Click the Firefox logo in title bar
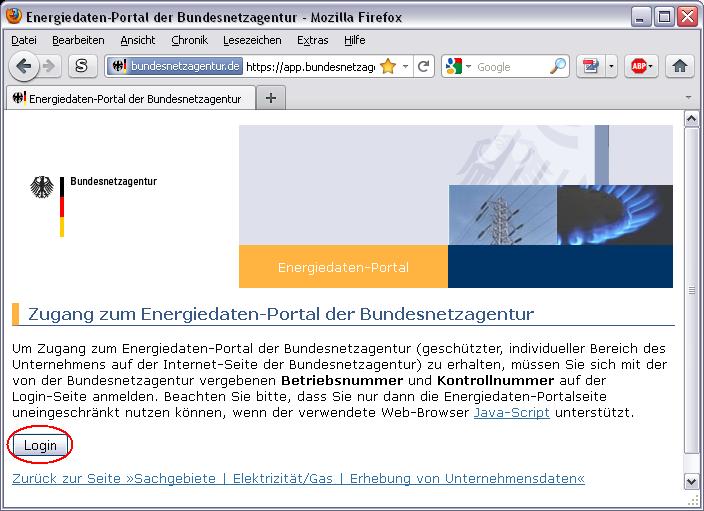The width and height of the screenshot is (704, 511). tap(13, 16)
